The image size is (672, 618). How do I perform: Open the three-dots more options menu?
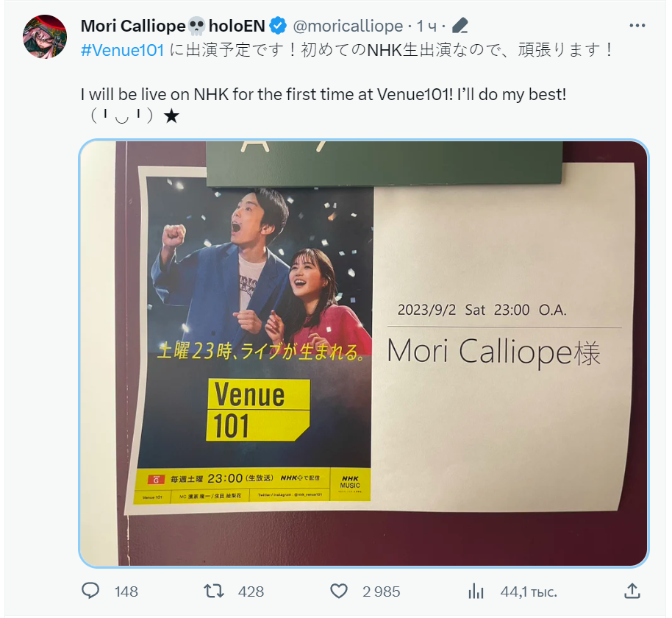coord(637,26)
